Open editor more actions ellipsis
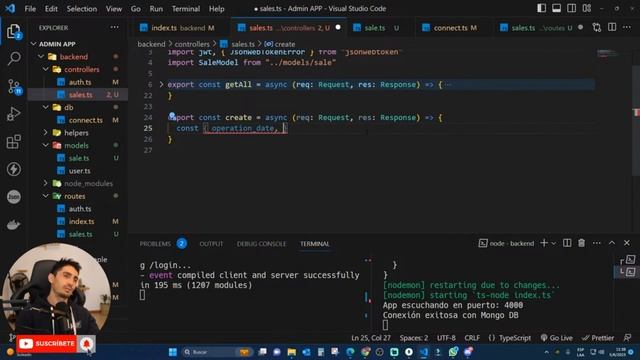The height and width of the screenshot is (360, 640). click(x=627, y=27)
